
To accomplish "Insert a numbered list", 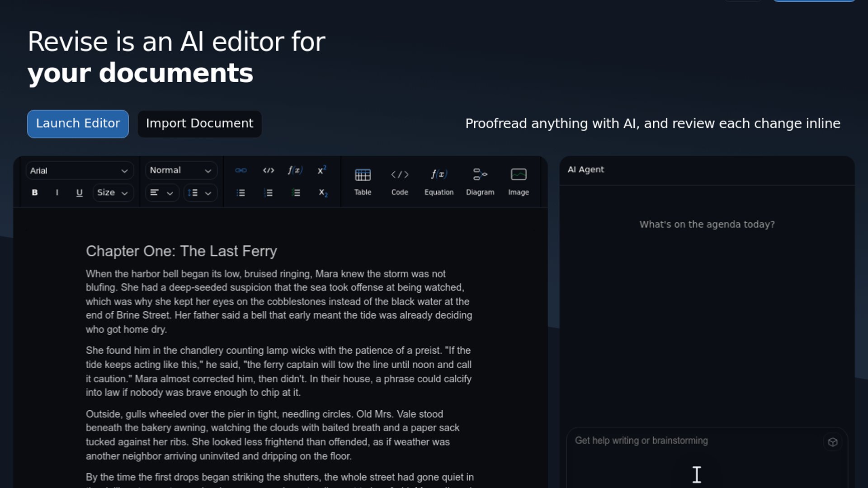I will [268, 193].
